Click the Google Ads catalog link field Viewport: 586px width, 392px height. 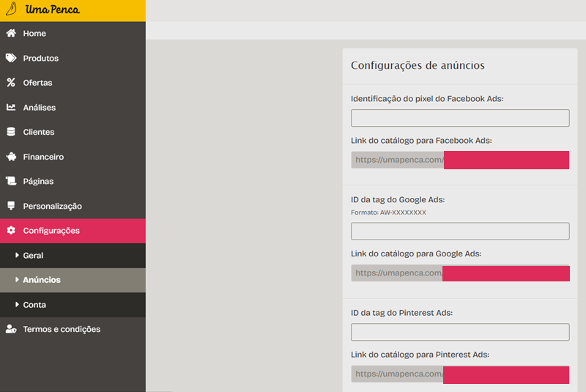tap(460, 273)
